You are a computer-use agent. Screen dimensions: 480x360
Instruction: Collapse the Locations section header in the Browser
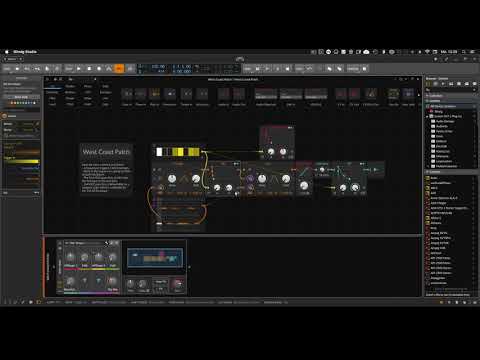(x=451, y=101)
